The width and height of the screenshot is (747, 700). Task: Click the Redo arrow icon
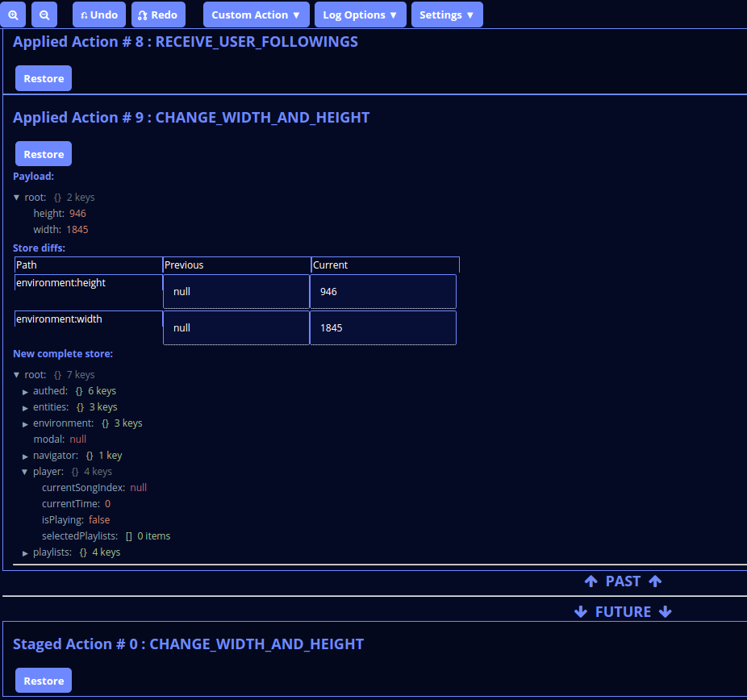point(142,14)
